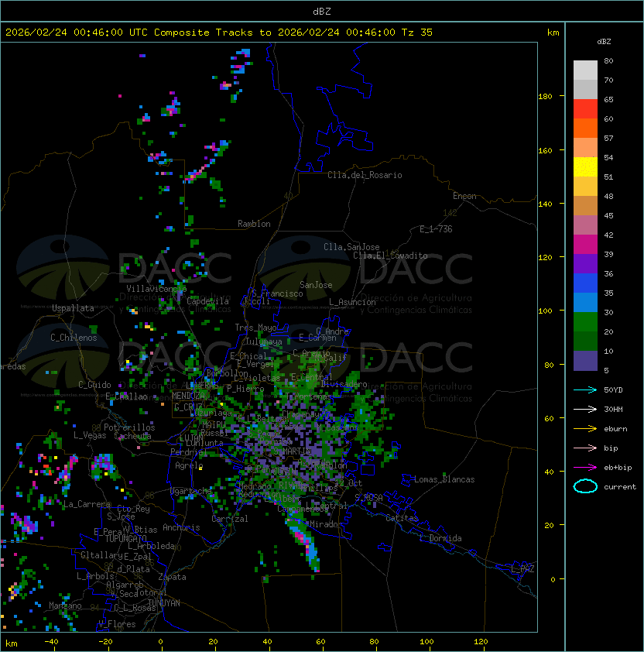Click the 'L_PAZ' map label
Screen dimensions: 644x652
(x=522, y=569)
